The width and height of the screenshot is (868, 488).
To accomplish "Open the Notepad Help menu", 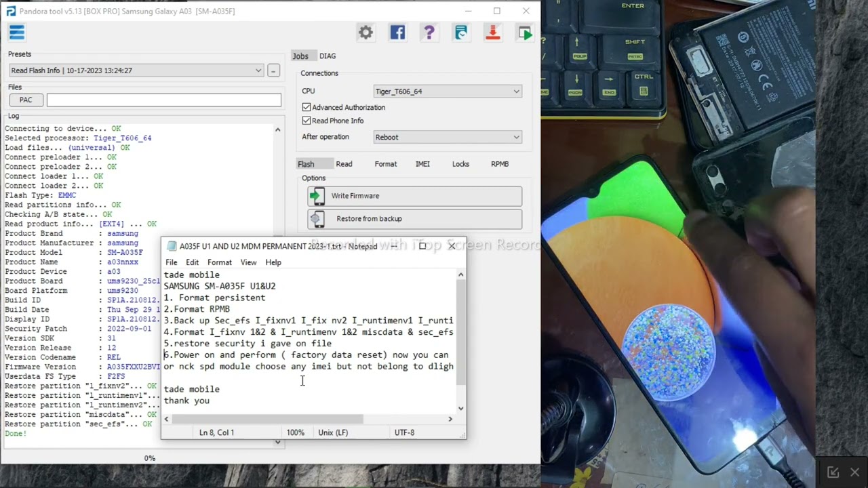I will [273, 262].
